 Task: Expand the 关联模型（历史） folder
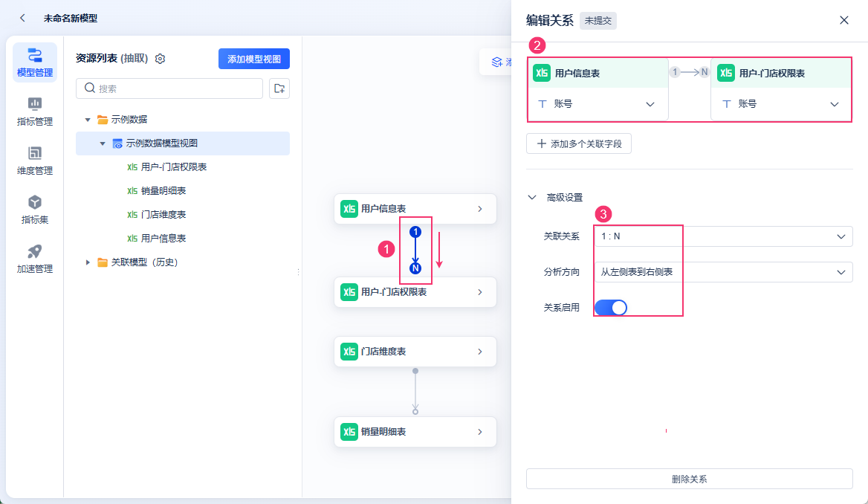(88, 262)
